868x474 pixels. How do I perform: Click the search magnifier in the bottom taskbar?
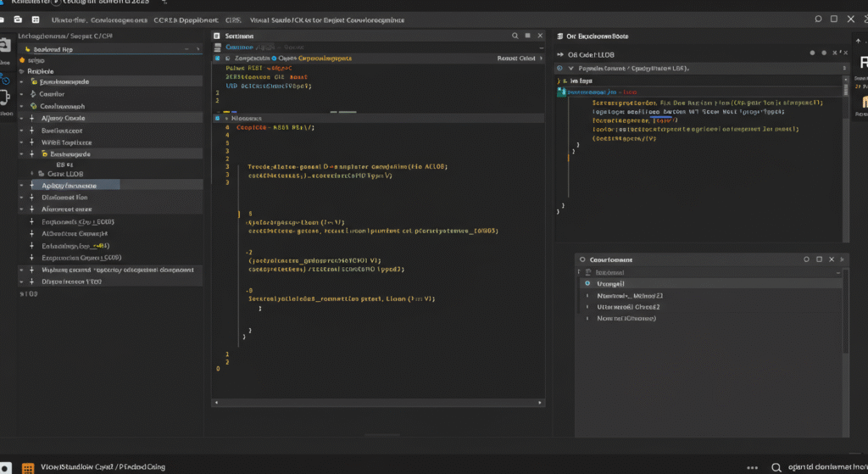(x=776, y=467)
